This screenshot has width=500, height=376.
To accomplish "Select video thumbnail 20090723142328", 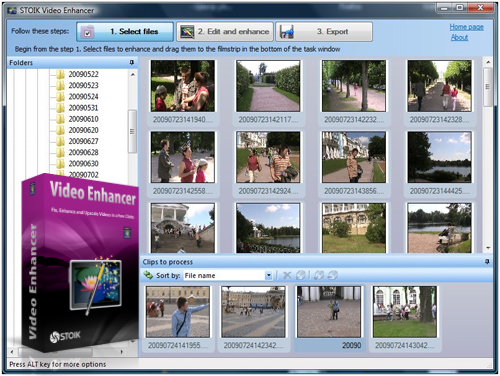I will click(x=439, y=86).
